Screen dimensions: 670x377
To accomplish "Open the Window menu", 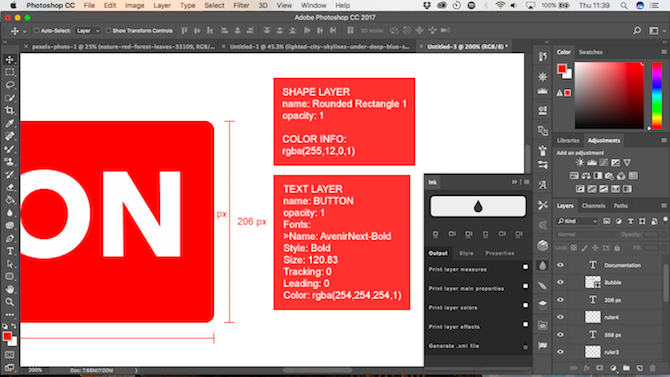I will (314, 6).
